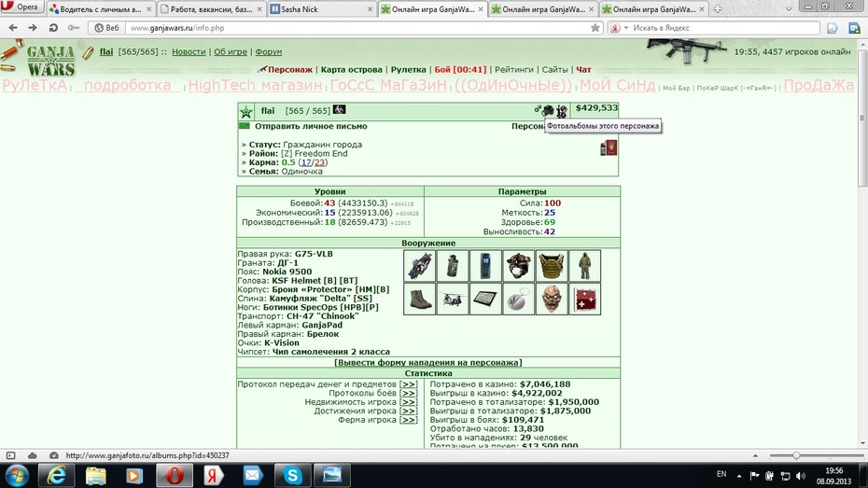
Task: Adjust the page zoom slider
Action: pos(796,455)
